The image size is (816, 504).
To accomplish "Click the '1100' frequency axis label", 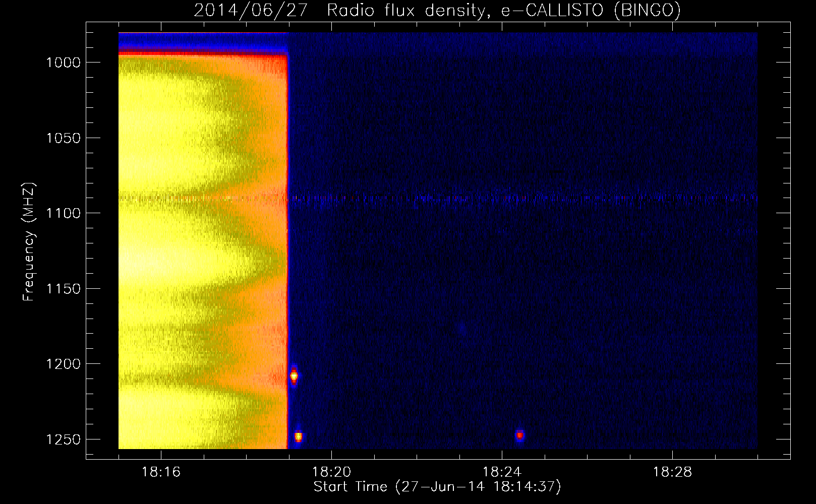I will pos(63,213).
